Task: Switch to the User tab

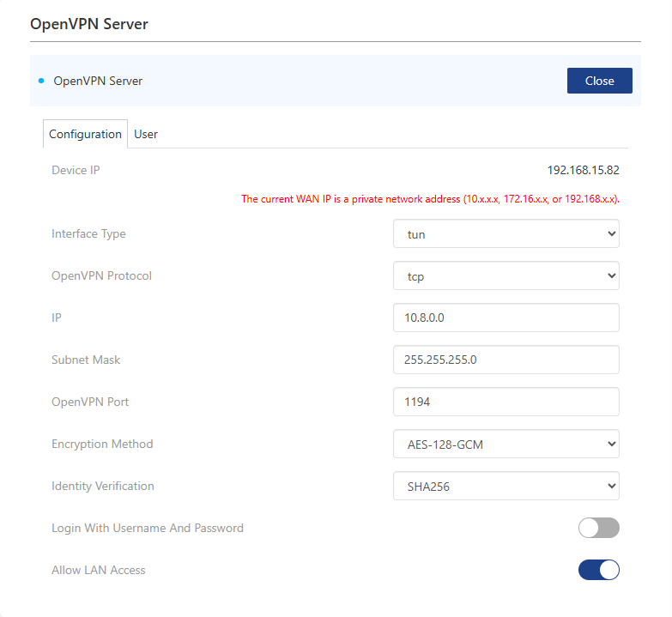Action: (x=146, y=134)
